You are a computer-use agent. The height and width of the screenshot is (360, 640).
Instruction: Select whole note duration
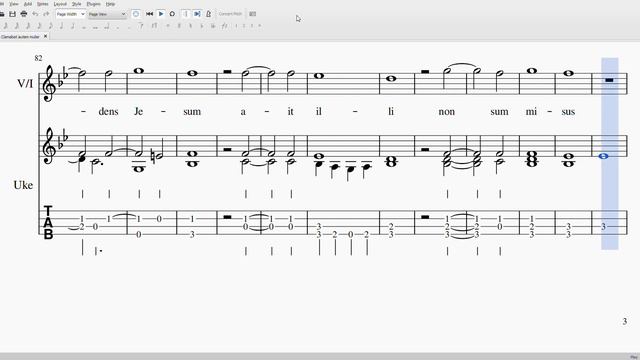[84, 27]
